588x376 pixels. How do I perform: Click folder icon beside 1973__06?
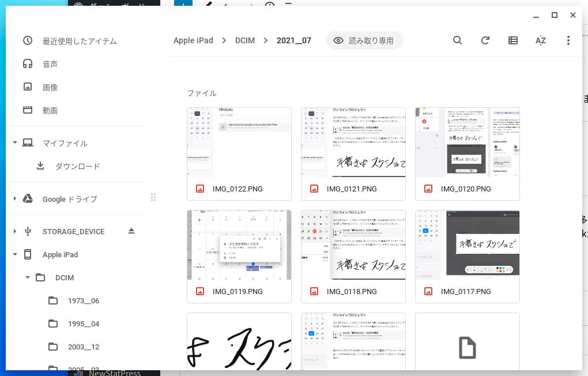point(53,300)
